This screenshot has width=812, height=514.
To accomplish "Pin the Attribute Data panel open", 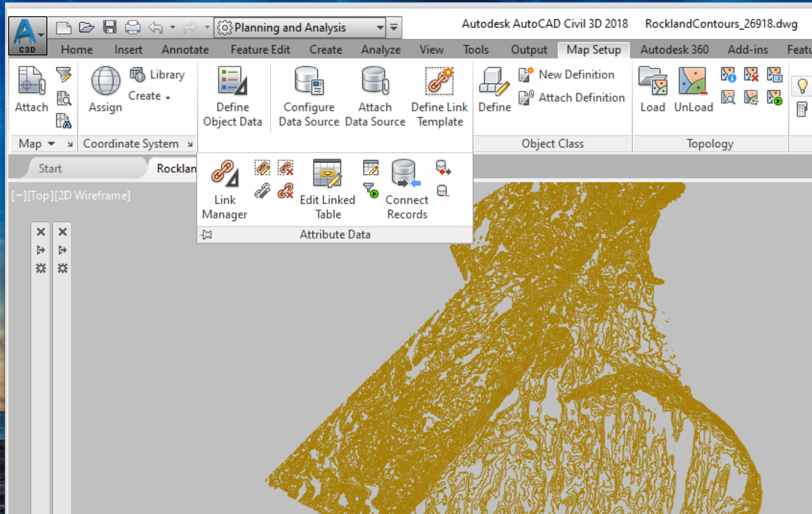I will [x=207, y=234].
